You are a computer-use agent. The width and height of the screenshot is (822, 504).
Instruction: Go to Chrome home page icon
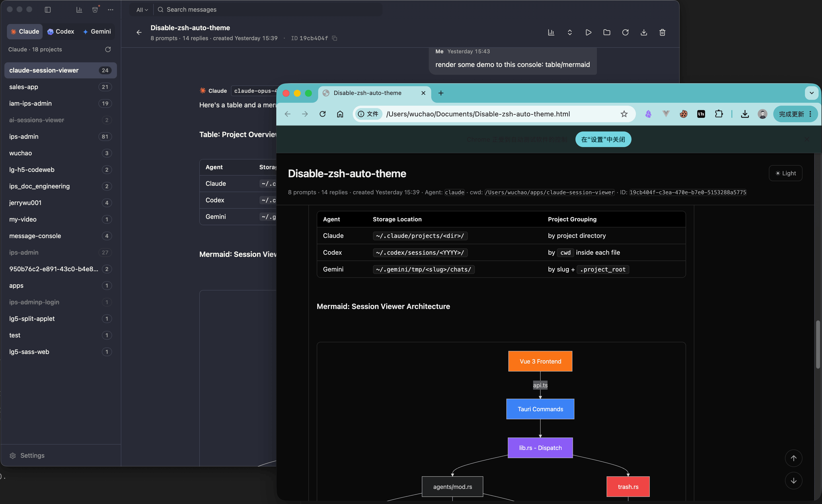tap(340, 114)
